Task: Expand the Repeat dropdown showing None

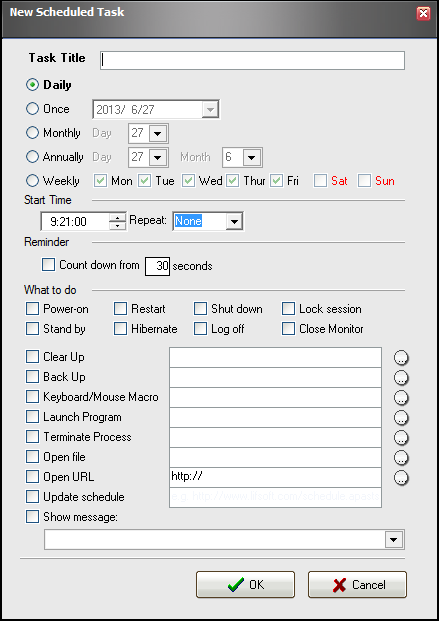Action: click(234, 221)
